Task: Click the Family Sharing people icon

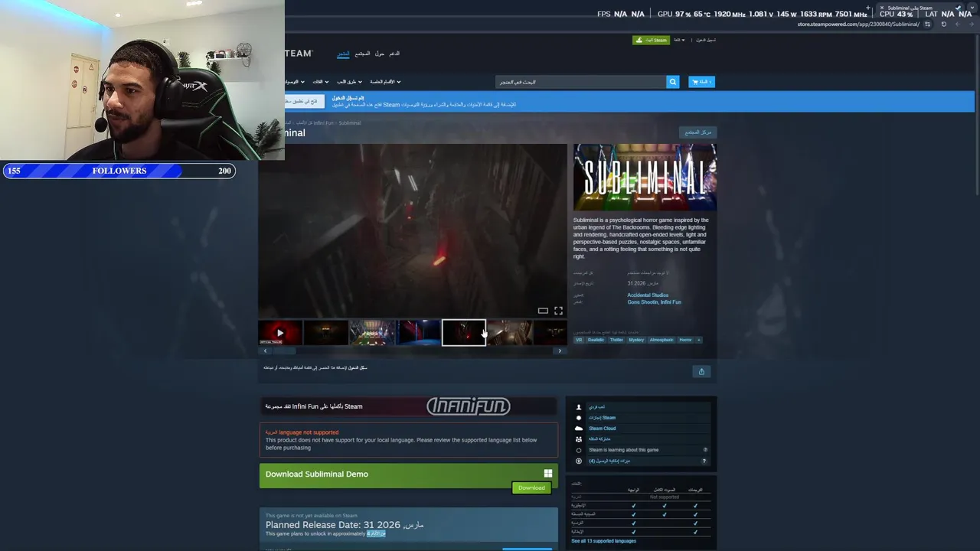Action: [579, 439]
